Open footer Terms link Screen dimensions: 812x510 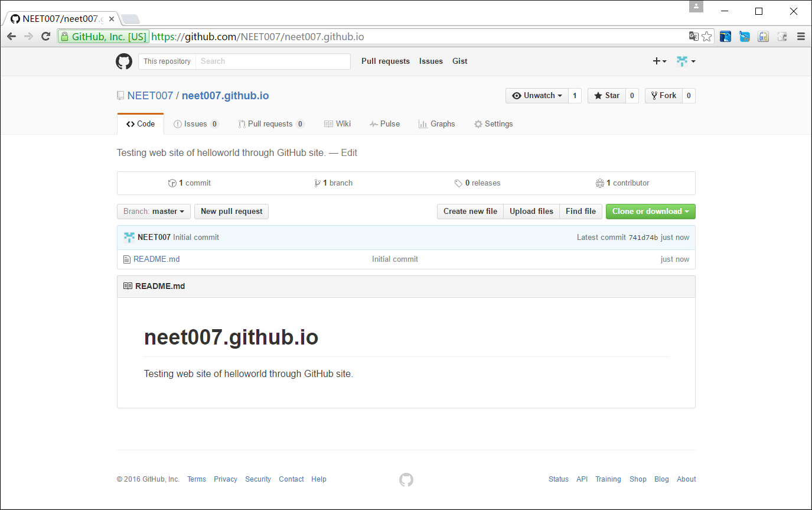pyautogui.click(x=197, y=479)
